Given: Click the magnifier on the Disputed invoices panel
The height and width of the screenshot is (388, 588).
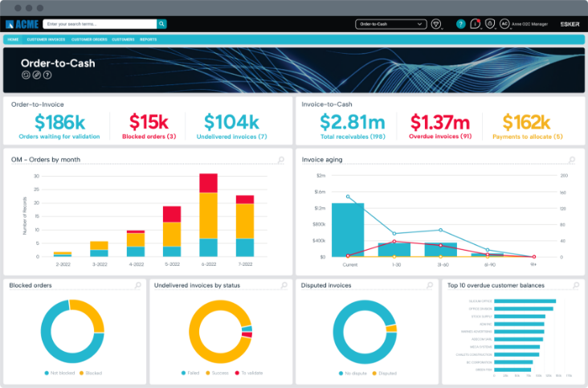Looking at the screenshot, I should (x=429, y=285).
